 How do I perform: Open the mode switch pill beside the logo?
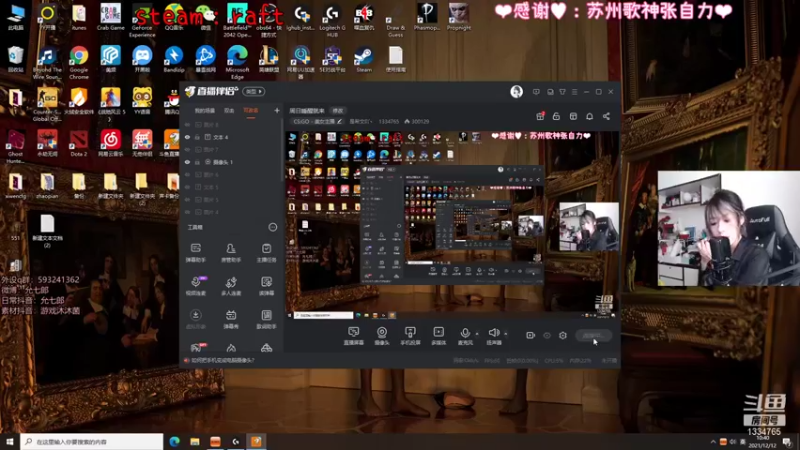point(254,92)
